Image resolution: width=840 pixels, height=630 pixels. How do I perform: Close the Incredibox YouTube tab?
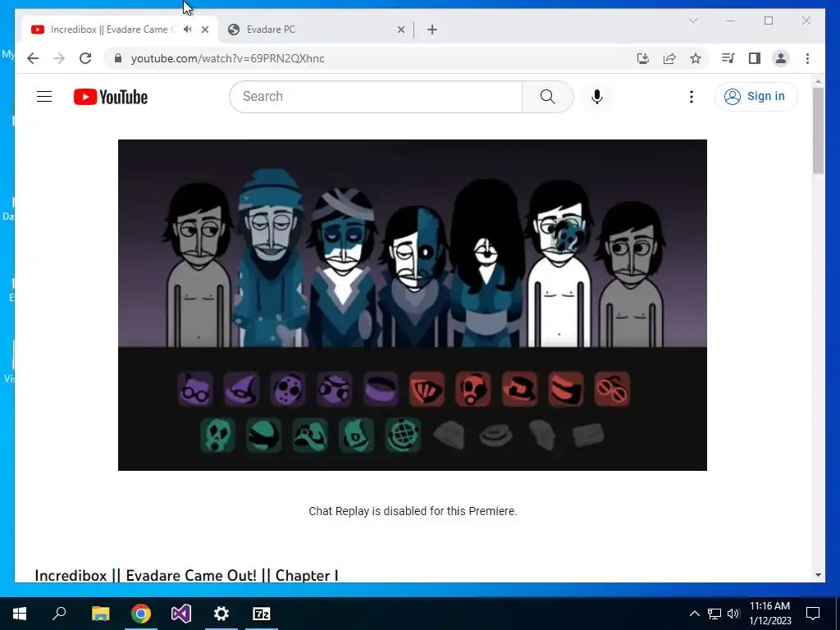(x=204, y=30)
